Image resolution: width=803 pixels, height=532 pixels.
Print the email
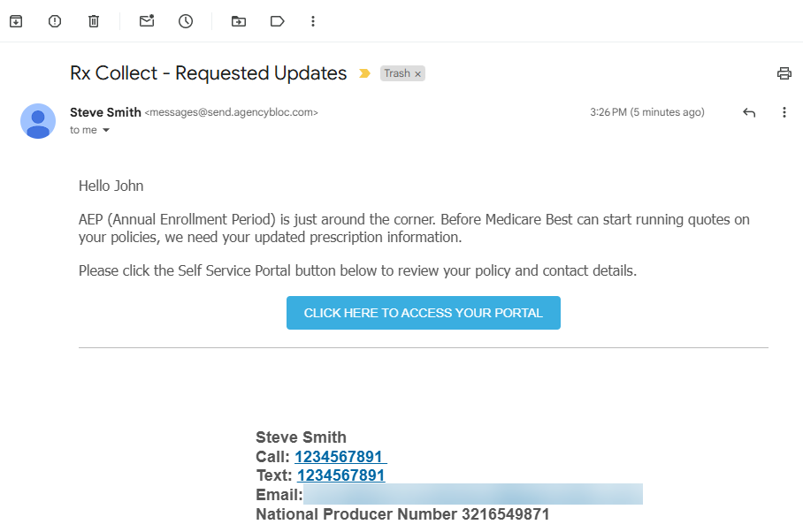tap(784, 73)
